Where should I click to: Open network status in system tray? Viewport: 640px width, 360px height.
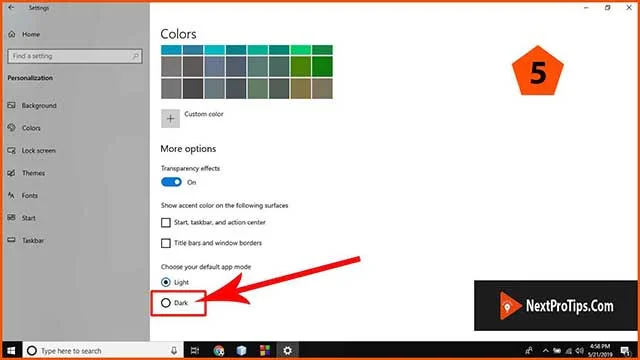pos(569,351)
